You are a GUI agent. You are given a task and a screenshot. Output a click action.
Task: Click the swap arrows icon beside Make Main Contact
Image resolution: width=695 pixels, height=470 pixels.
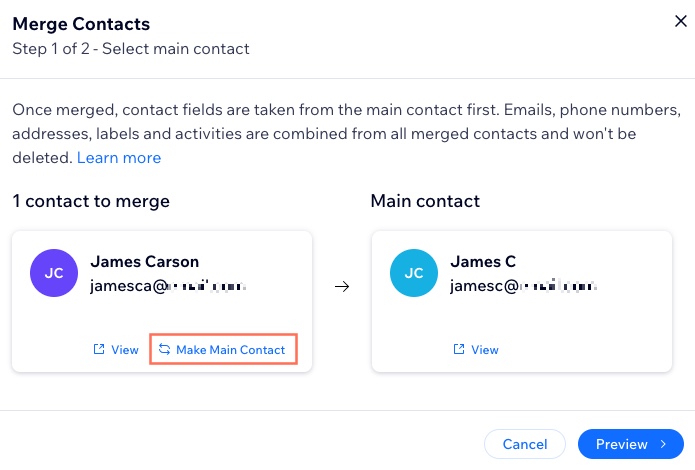[x=164, y=349]
